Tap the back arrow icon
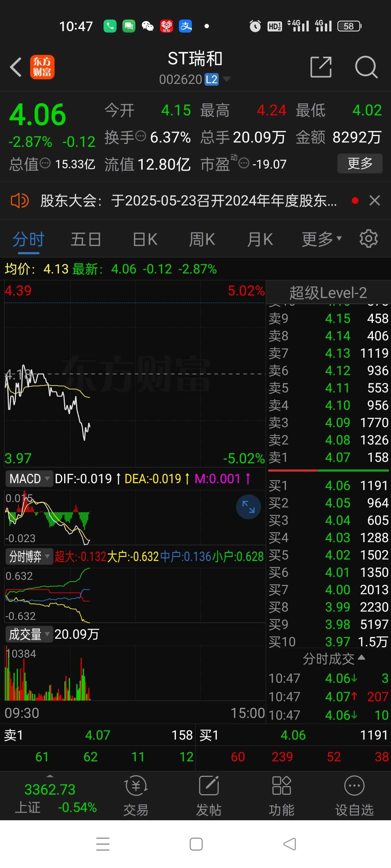This screenshot has height=868, width=391. coord(16,67)
